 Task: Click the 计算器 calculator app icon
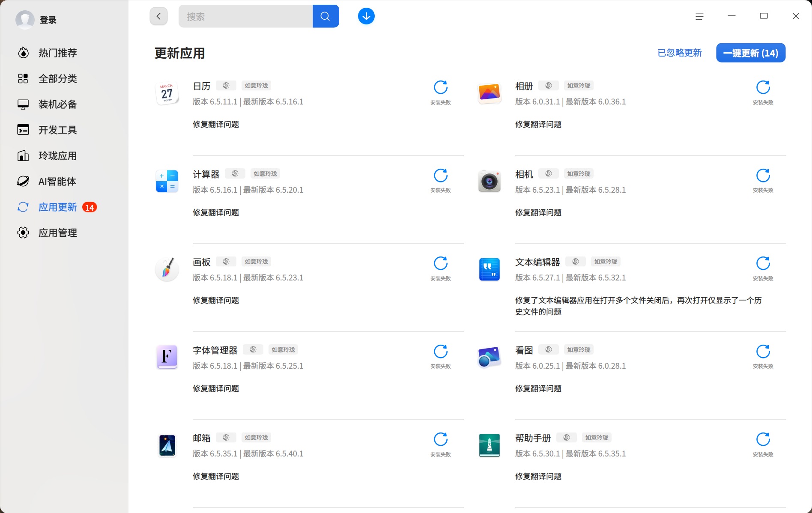167,181
